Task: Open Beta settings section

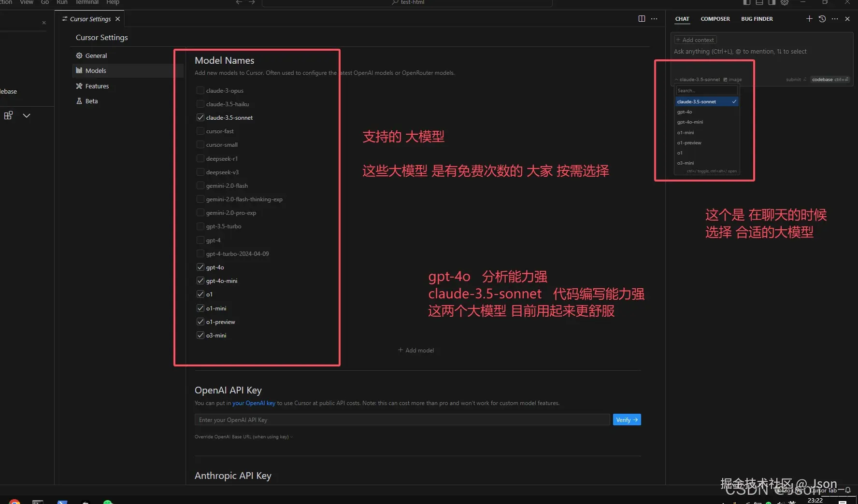Action: (128, 101)
